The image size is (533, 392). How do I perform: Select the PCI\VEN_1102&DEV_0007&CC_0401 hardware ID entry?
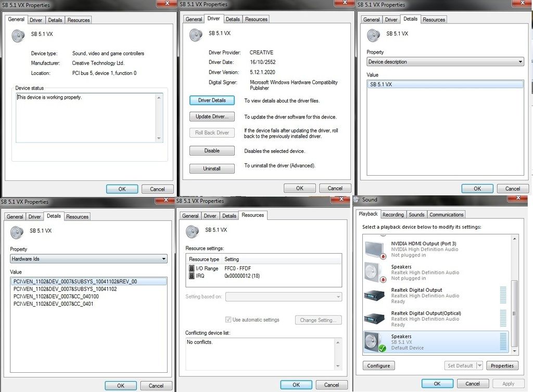click(x=53, y=304)
